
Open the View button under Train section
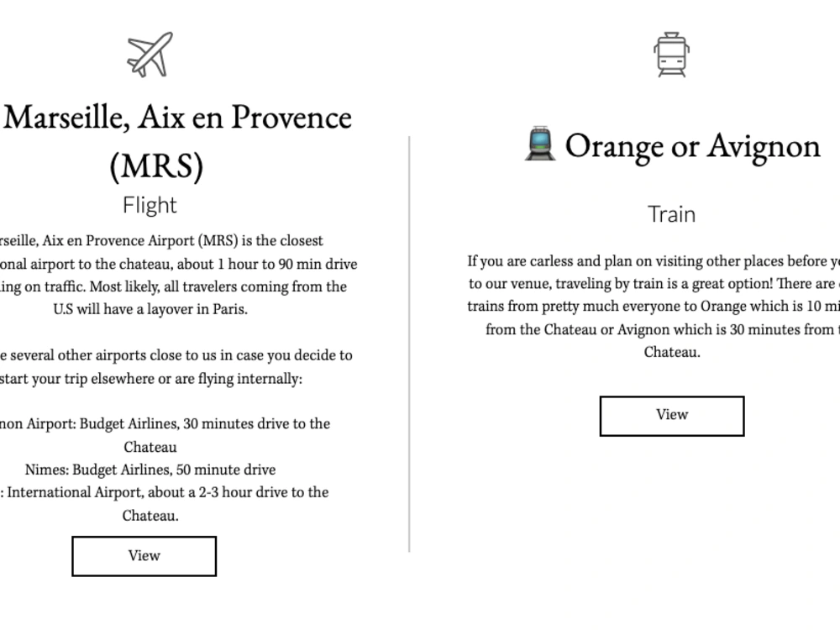pyautogui.click(x=672, y=416)
